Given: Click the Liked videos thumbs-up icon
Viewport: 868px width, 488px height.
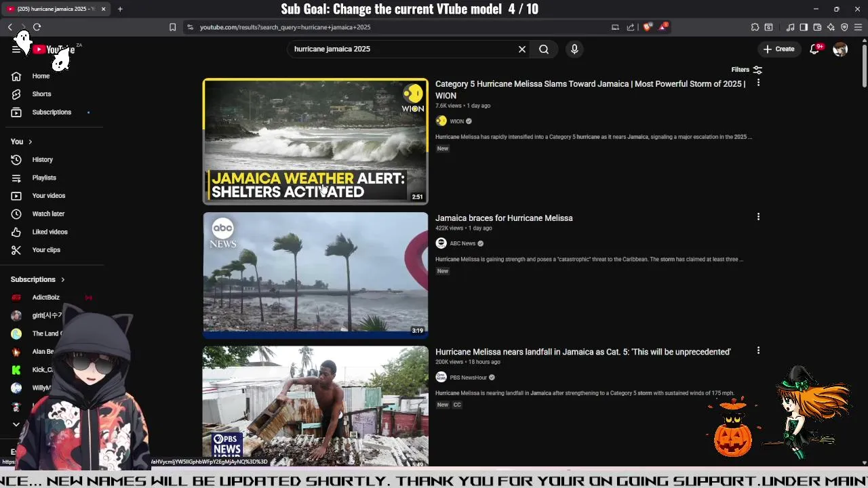Looking at the screenshot, I should click(x=16, y=232).
